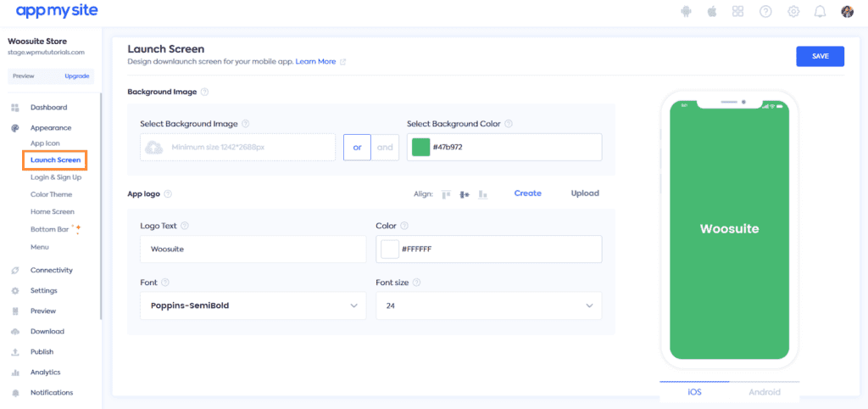Open Menu item under Appearance
This screenshot has width=868, height=409.
pyautogui.click(x=39, y=247)
